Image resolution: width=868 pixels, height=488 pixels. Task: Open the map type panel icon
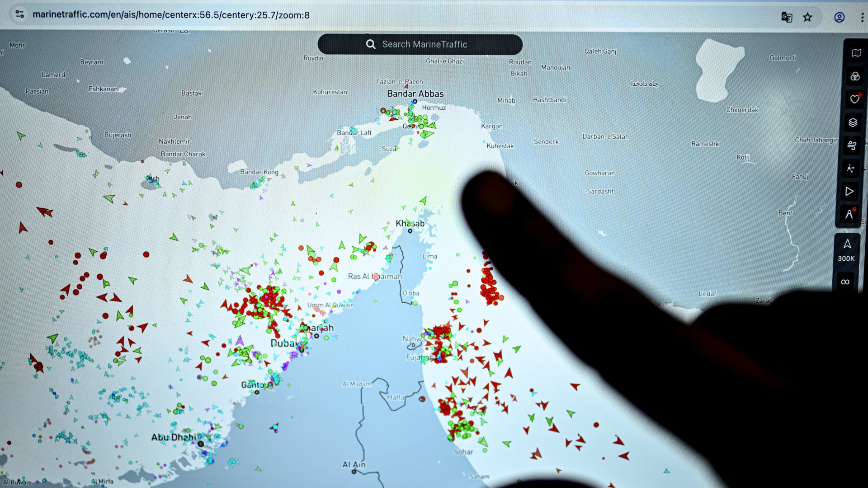click(856, 53)
